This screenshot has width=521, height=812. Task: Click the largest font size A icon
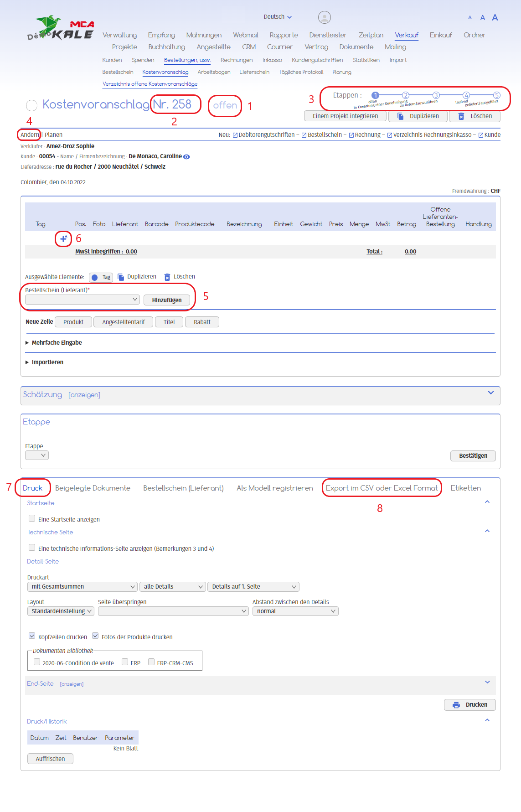point(495,18)
